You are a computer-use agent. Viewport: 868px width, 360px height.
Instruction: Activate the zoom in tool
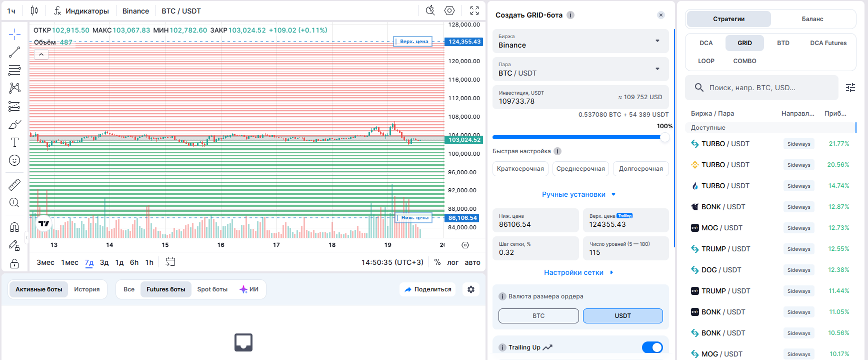[14, 203]
